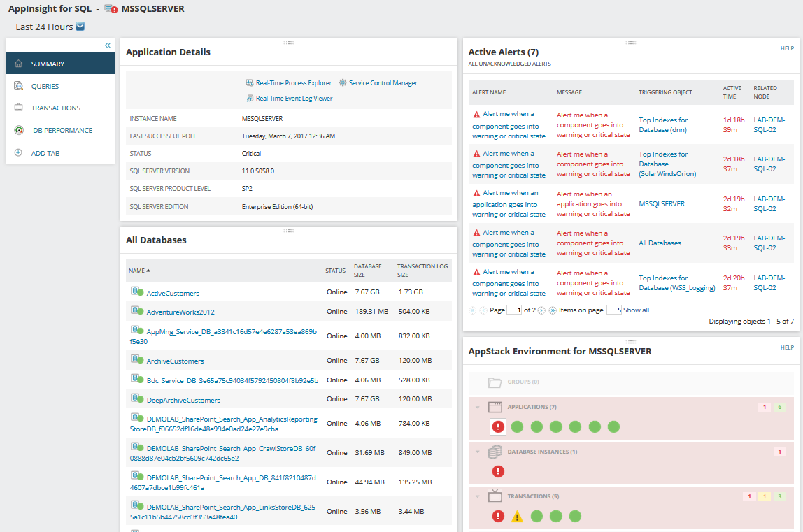Go to next alerts page
The image size is (803, 532).
(x=542, y=310)
